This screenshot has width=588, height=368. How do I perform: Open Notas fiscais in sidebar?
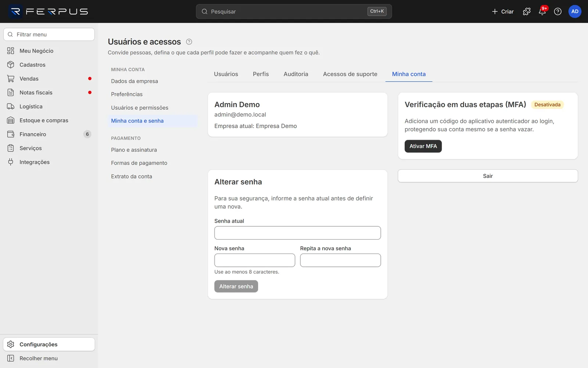tap(49, 93)
